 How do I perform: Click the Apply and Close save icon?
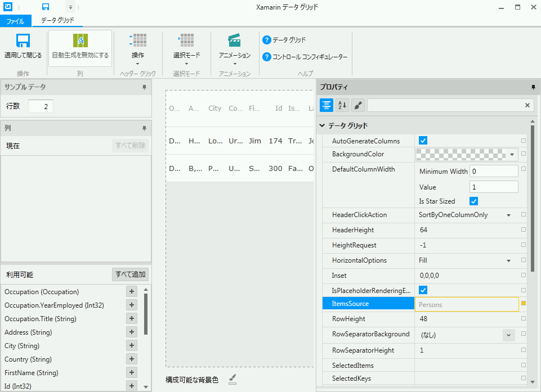[23, 40]
